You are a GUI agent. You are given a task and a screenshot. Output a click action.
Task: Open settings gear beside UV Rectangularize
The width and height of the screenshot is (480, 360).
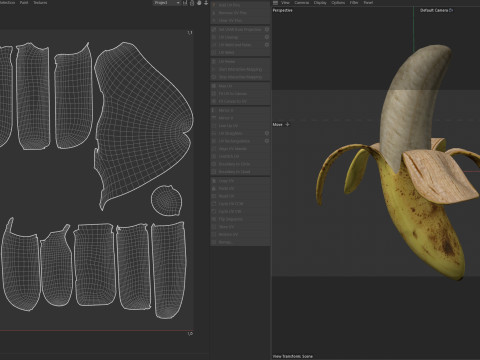click(x=267, y=141)
